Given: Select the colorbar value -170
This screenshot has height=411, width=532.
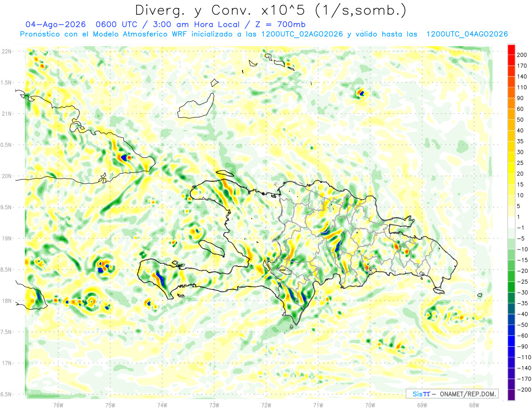Looking at the screenshot, I should [x=524, y=379].
